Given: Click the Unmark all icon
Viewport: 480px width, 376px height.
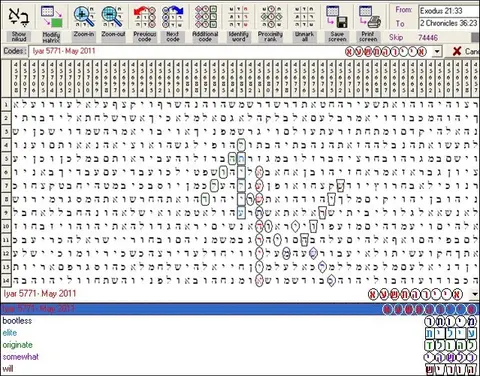Looking at the screenshot, I should pos(304,17).
